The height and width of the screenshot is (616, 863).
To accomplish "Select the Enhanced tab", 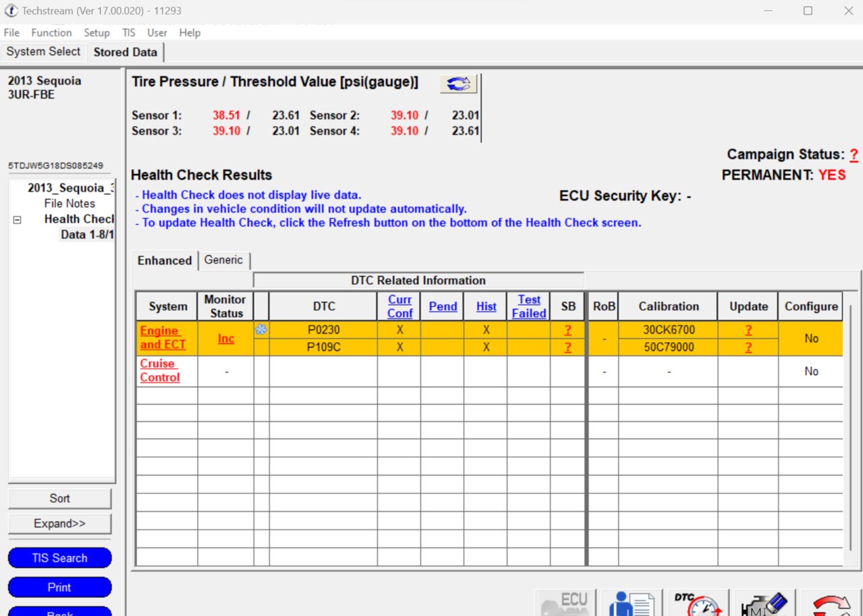I will pyautogui.click(x=165, y=260).
